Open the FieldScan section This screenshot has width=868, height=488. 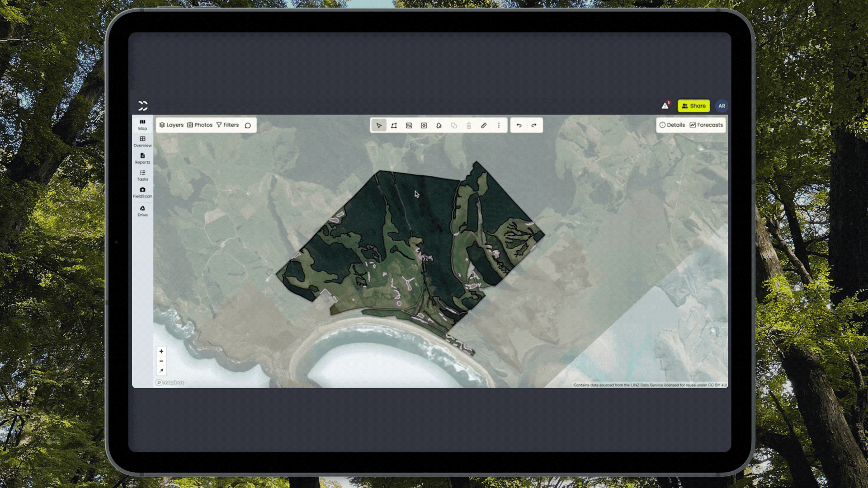[x=142, y=192]
